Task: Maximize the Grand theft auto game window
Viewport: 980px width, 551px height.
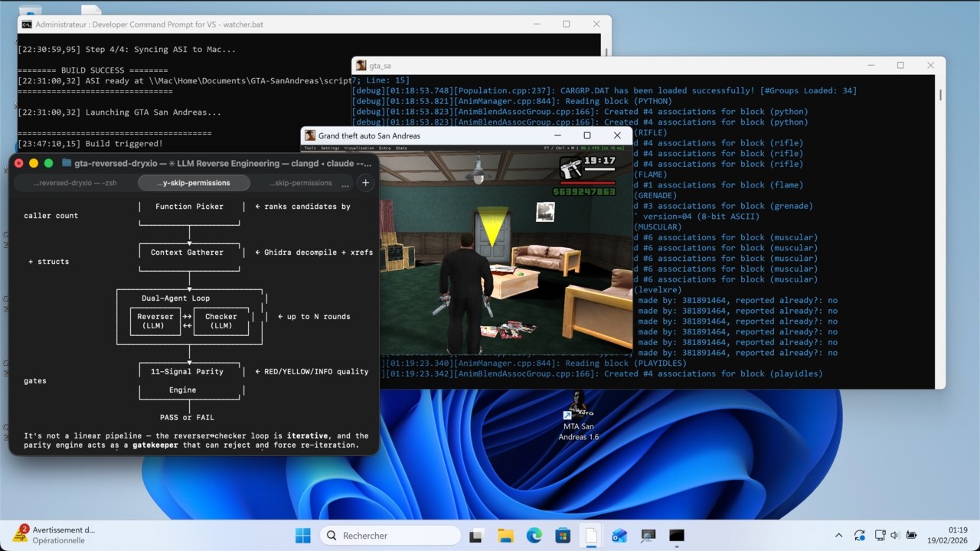Action: pyautogui.click(x=587, y=135)
